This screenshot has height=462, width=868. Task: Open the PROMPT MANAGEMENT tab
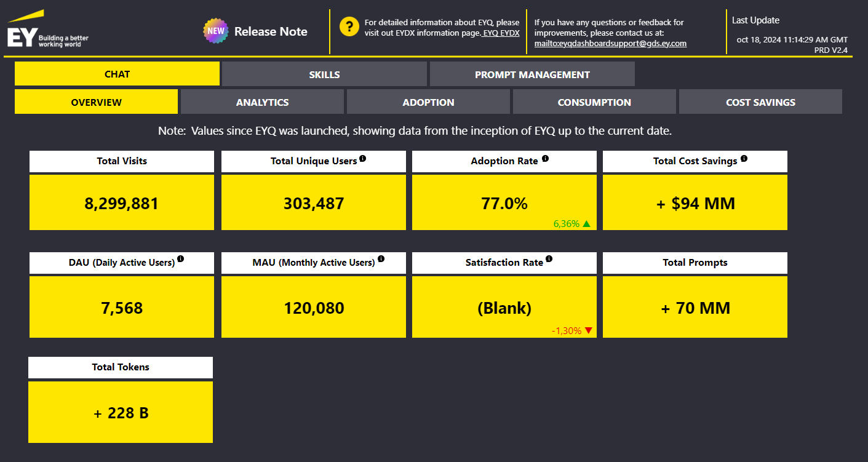click(x=532, y=74)
